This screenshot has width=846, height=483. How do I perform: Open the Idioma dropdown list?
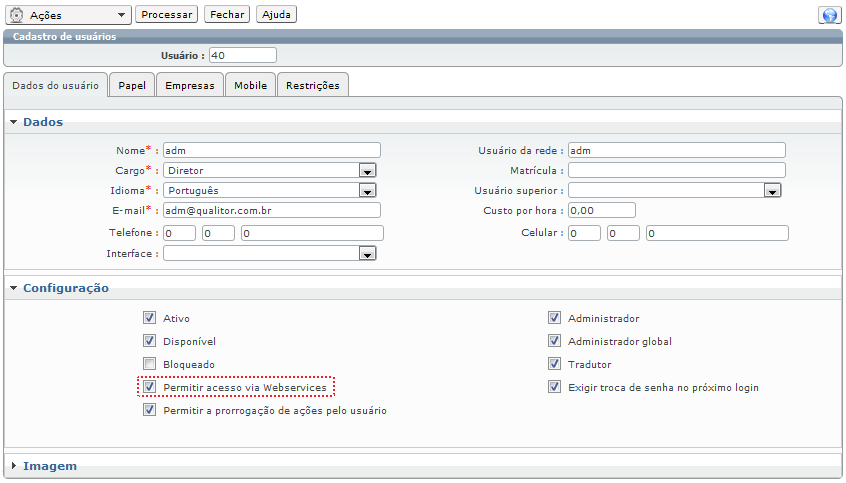coord(367,191)
